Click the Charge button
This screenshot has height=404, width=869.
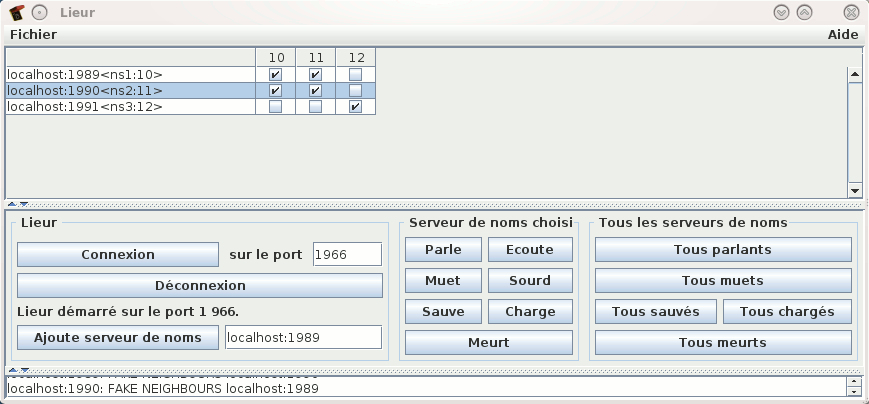click(x=530, y=311)
